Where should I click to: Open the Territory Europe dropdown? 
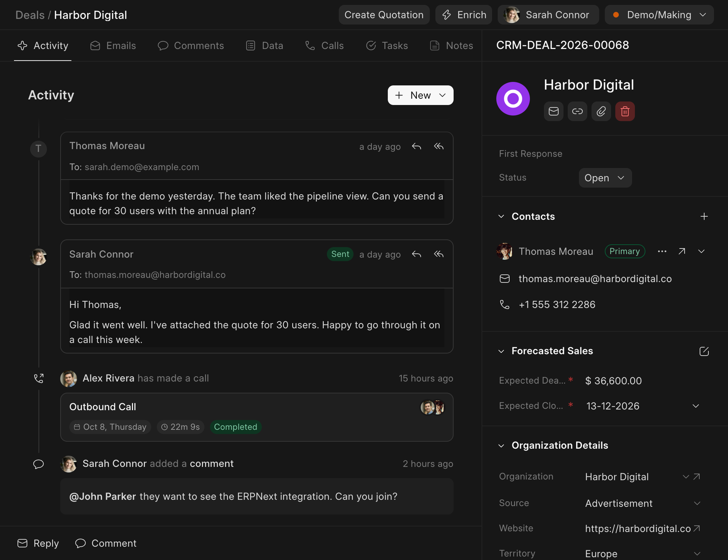(x=697, y=554)
